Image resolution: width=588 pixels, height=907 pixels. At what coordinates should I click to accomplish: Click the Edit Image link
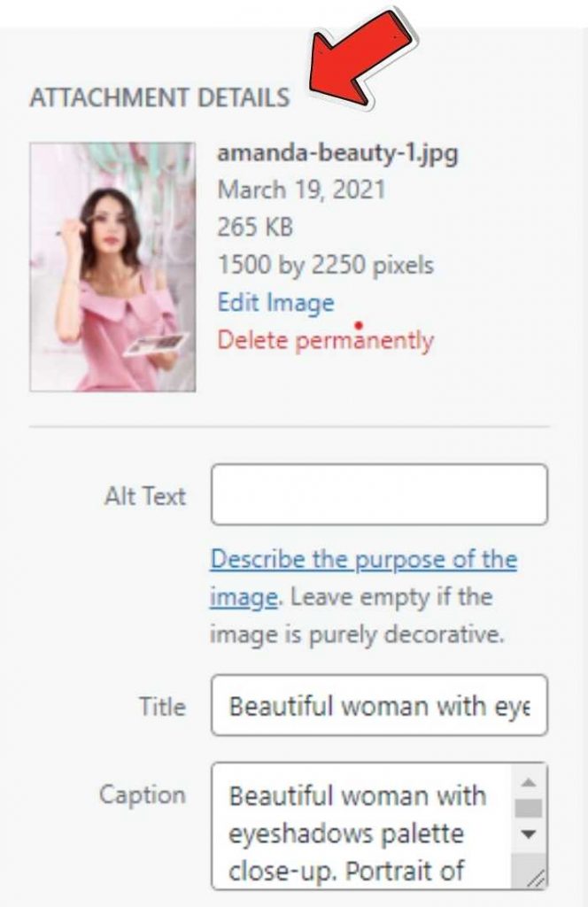(x=275, y=303)
